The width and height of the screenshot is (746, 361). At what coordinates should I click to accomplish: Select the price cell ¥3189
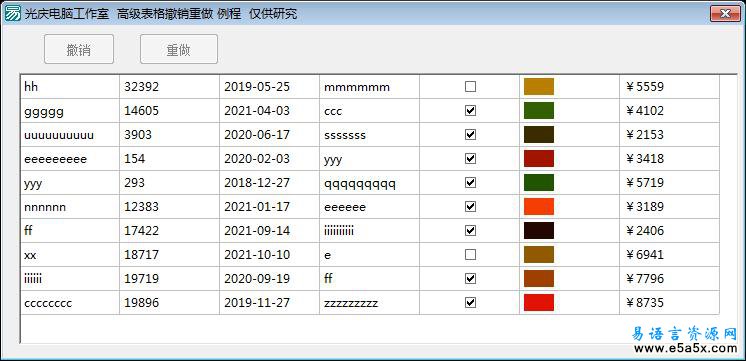(x=669, y=206)
